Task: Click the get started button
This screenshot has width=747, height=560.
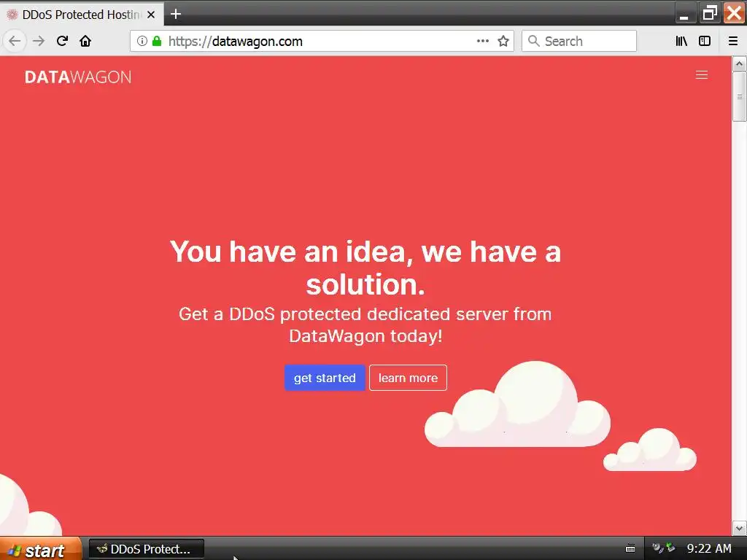Action: pyautogui.click(x=325, y=378)
